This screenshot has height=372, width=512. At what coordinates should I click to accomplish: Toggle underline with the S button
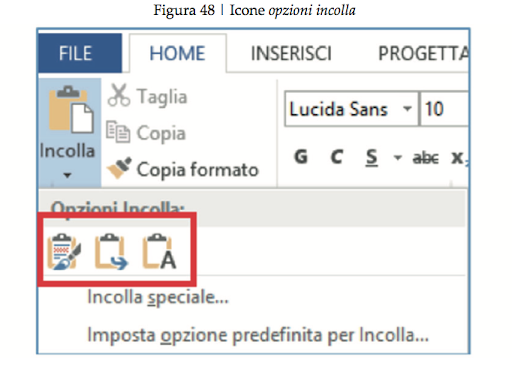coord(372,157)
